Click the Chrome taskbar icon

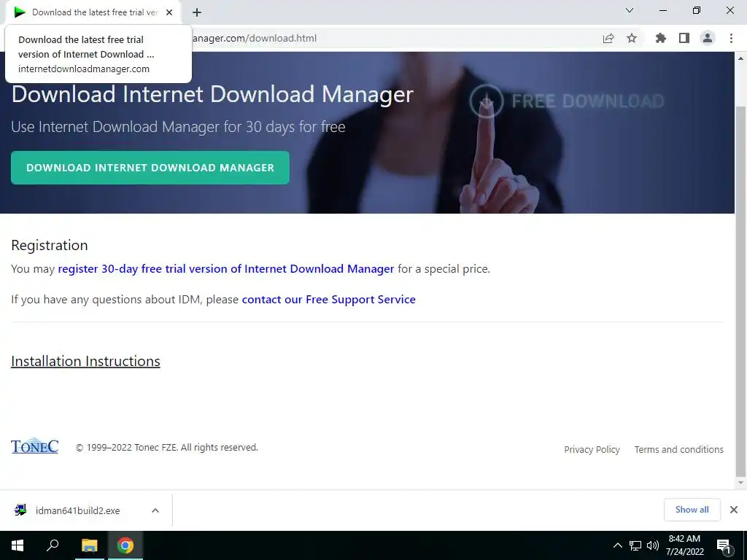[x=125, y=545]
